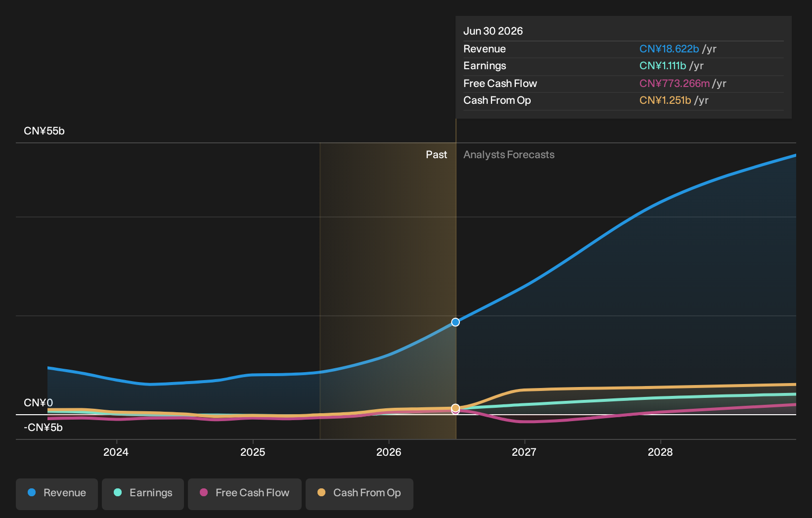
Task: Click the 'Revenue' row label in tooltip
Action: tap(485, 49)
